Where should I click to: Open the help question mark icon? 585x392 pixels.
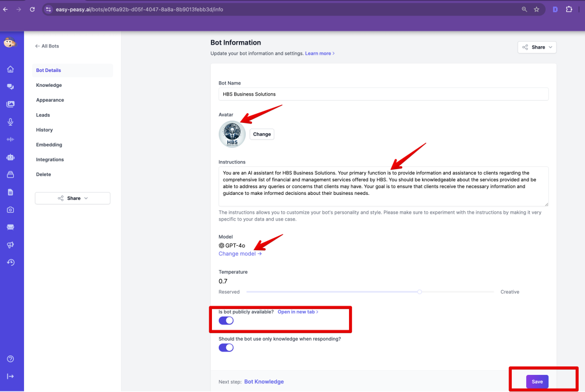[x=10, y=359]
